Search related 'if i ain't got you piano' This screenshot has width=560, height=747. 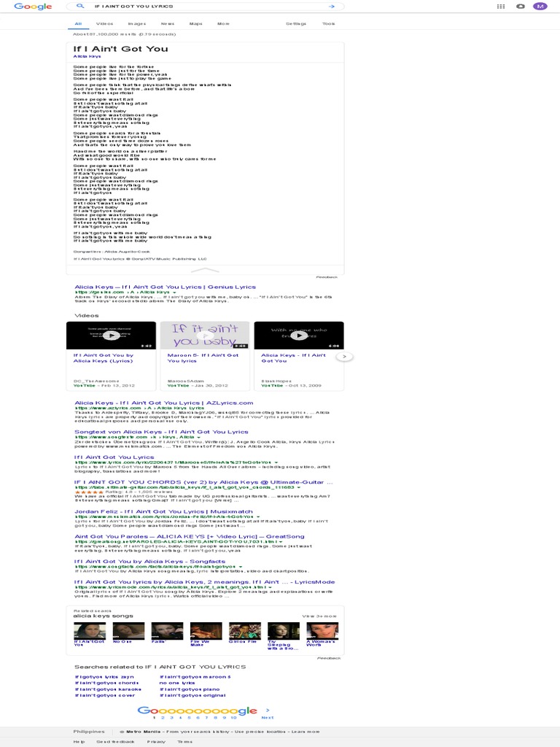(190, 689)
